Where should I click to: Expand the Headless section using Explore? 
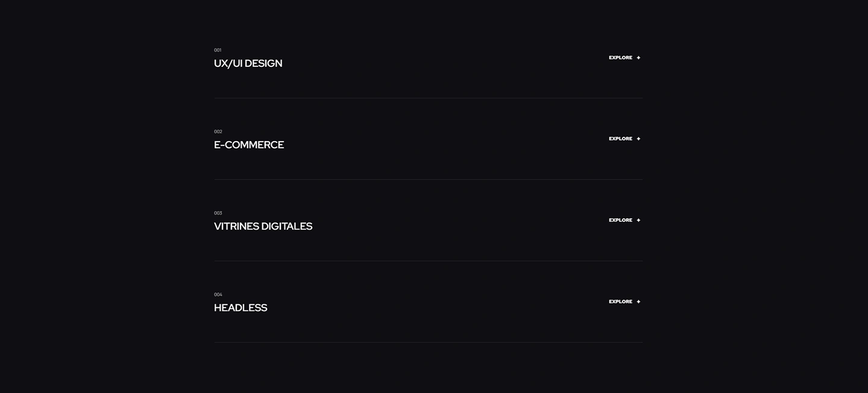click(620, 302)
